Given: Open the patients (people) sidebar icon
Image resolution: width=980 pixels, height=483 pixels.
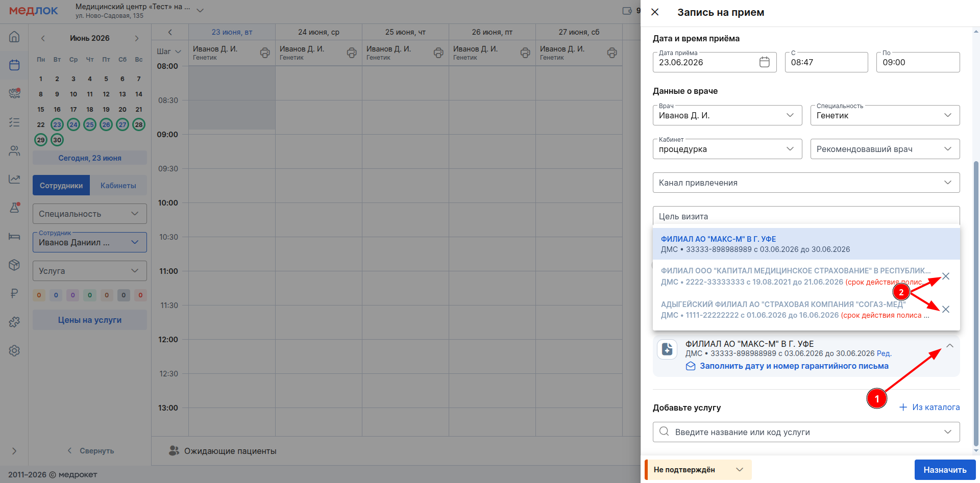Looking at the screenshot, I should (x=14, y=151).
